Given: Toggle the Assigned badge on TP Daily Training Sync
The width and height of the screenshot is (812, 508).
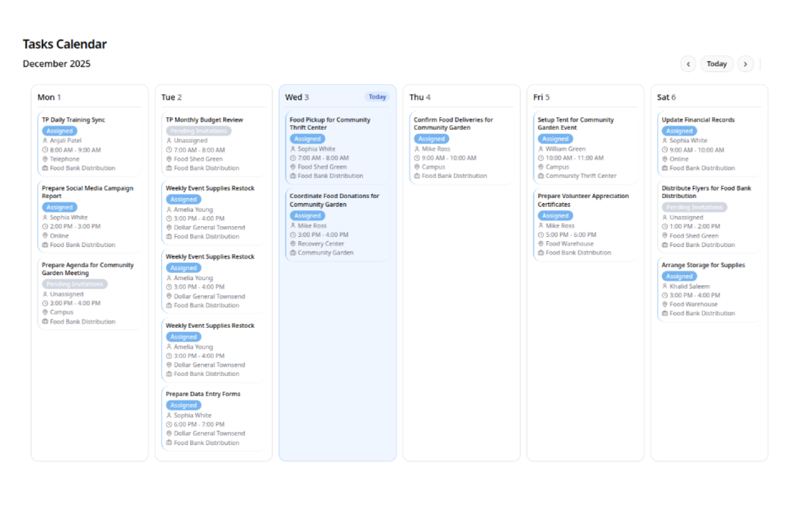Looking at the screenshot, I should (x=60, y=130).
